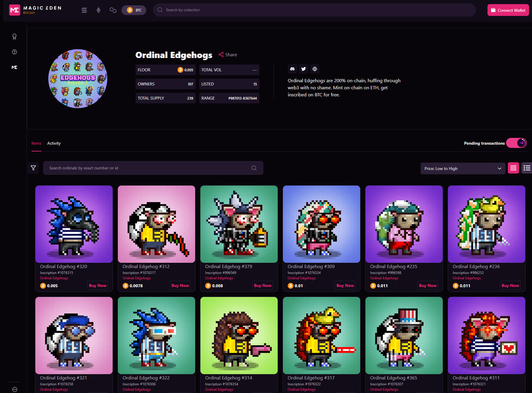Open Ordinal Edgehog #322 image
Viewport: 532px width, 393px height.
tap(156, 335)
